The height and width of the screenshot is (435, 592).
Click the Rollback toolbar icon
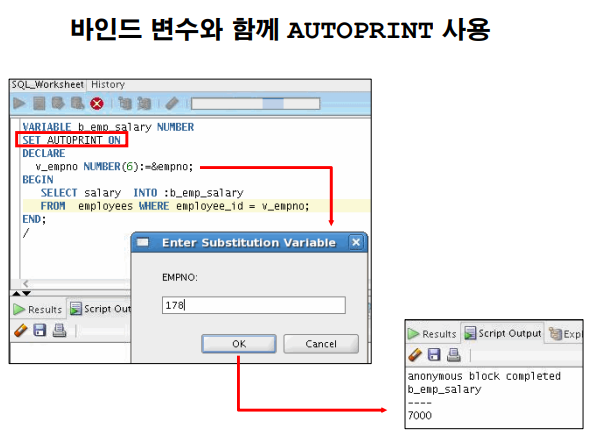77,103
